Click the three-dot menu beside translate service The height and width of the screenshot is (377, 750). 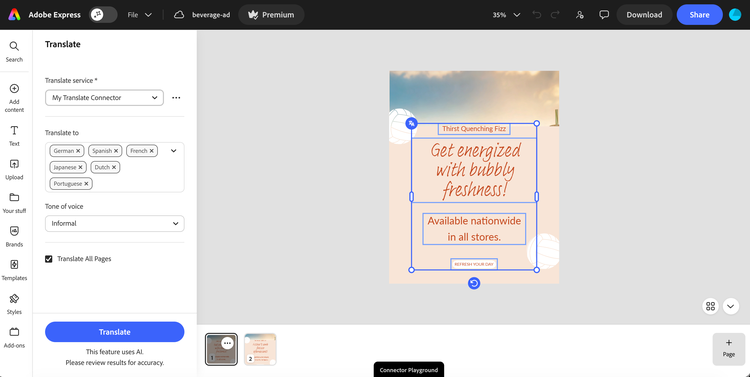176,98
